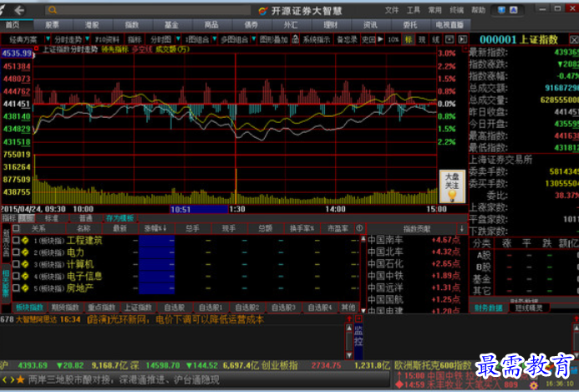This screenshot has width=579, height=392.
Task: Focus the stock search input field
Action: [x=148, y=10]
